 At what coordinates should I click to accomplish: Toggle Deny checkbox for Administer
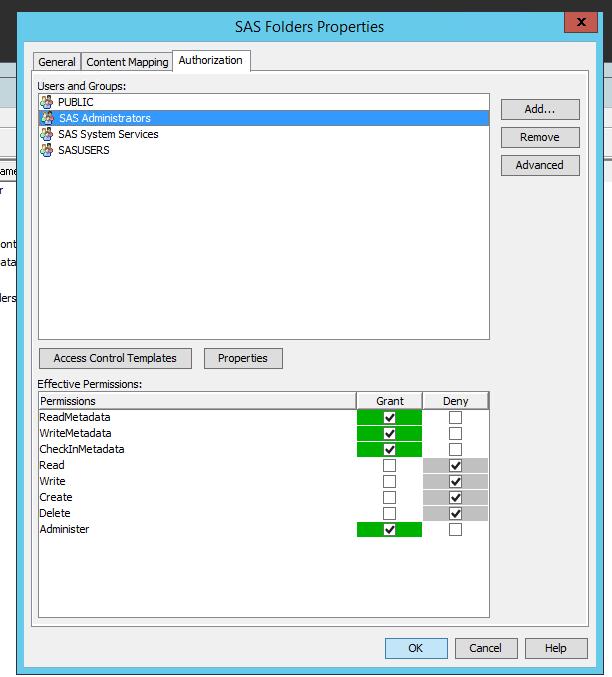tap(455, 529)
